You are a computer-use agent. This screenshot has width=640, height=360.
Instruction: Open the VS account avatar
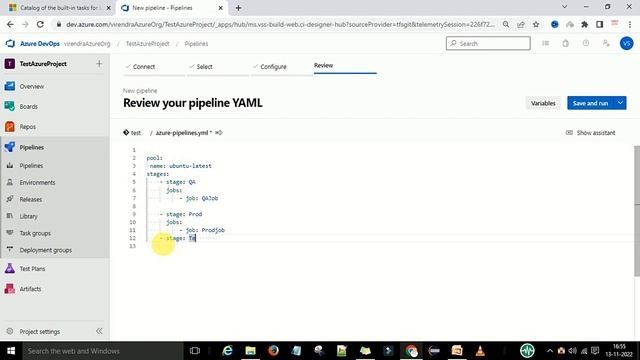click(627, 43)
